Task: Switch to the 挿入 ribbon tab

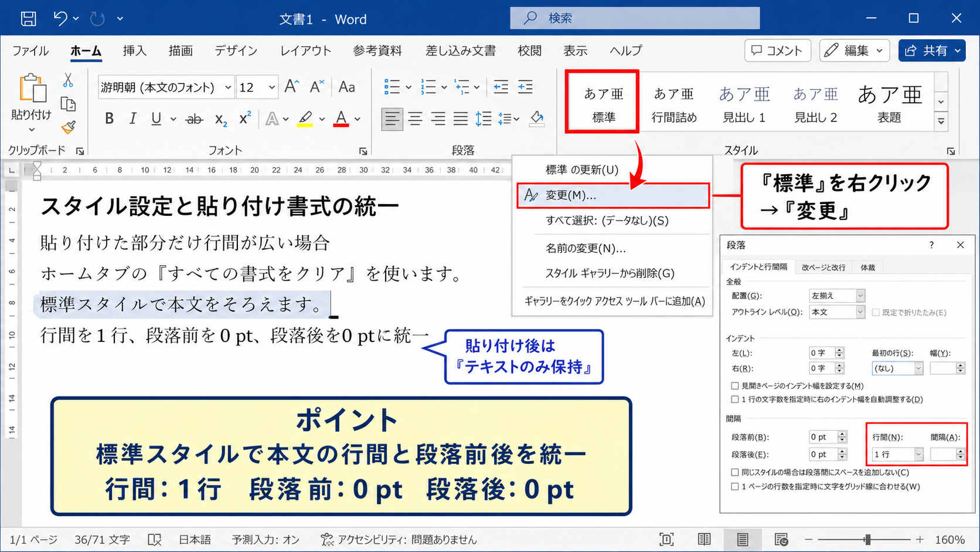Action: pos(134,51)
